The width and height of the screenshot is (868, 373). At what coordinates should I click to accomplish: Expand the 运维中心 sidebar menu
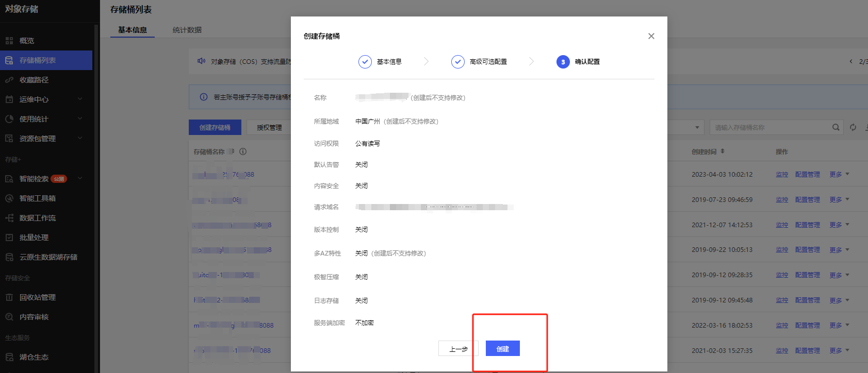click(80, 99)
